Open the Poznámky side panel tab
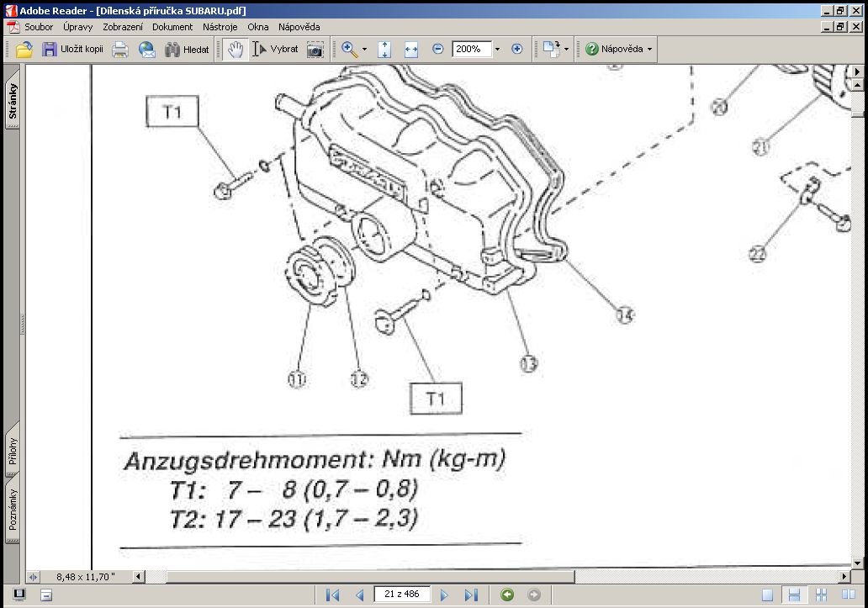The image size is (868, 608). point(12,510)
